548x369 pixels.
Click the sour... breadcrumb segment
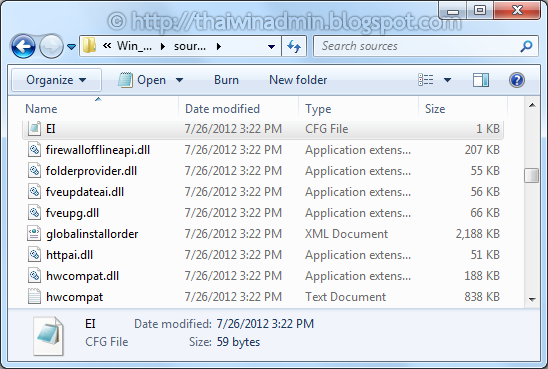coord(190,46)
